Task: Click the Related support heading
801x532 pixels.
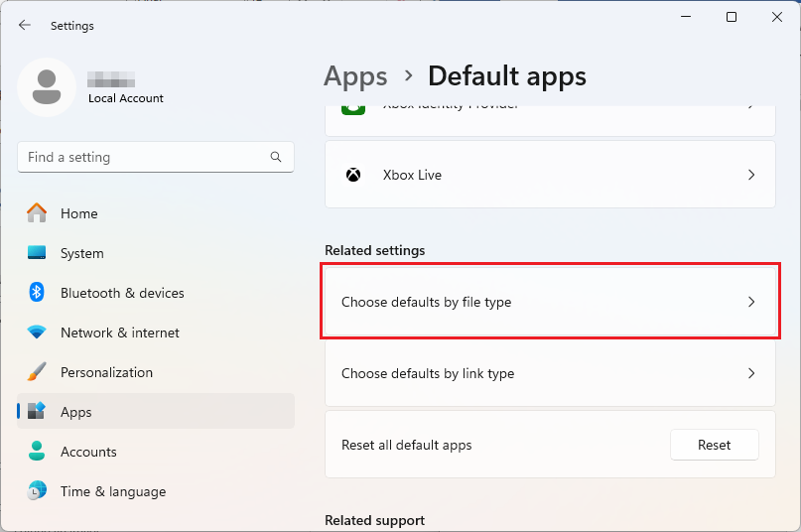Action: click(375, 520)
